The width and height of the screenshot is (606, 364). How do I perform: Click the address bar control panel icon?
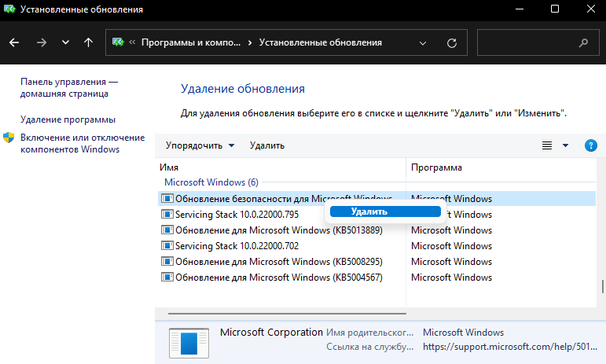pos(118,42)
